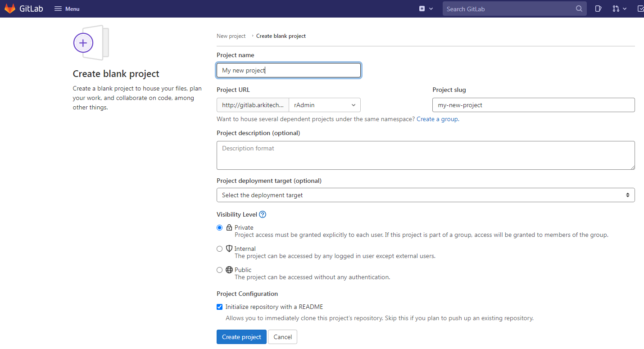644x349 pixels.
Task: Click the Visibility Level help question mark icon
Action: [x=263, y=214]
